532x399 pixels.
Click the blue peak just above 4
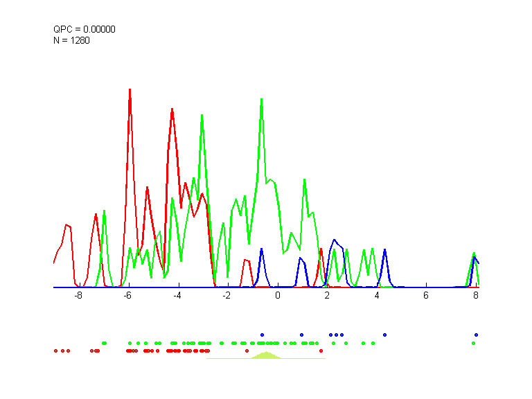tap(385, 249)
